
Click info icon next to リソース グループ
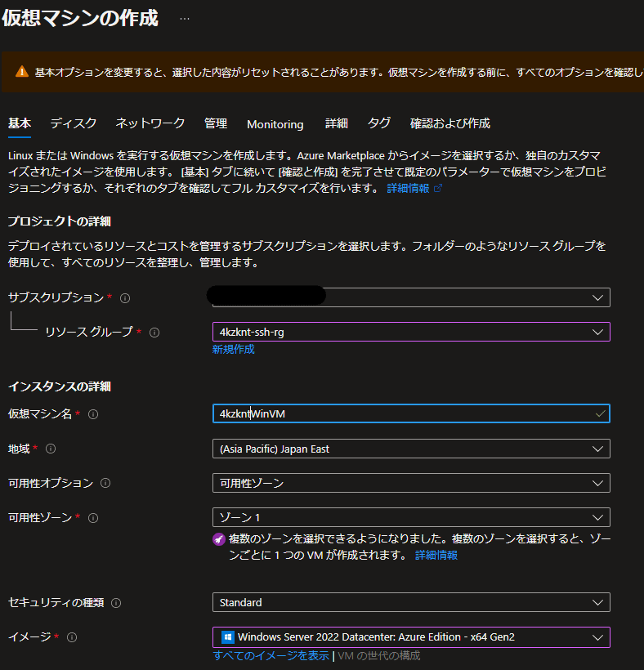tap(154, 333)
